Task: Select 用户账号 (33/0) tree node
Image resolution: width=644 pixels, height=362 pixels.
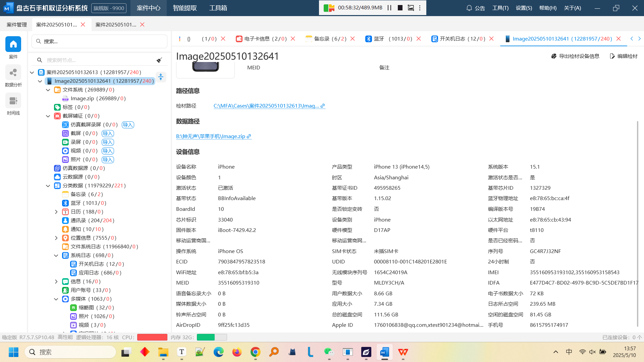Action: click(x=86, y=290)
